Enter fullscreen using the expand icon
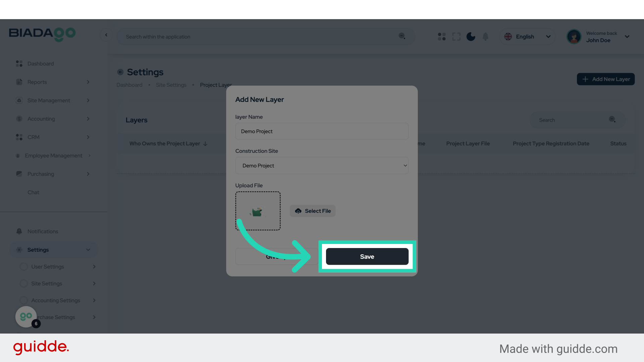 tap(456, 37)
